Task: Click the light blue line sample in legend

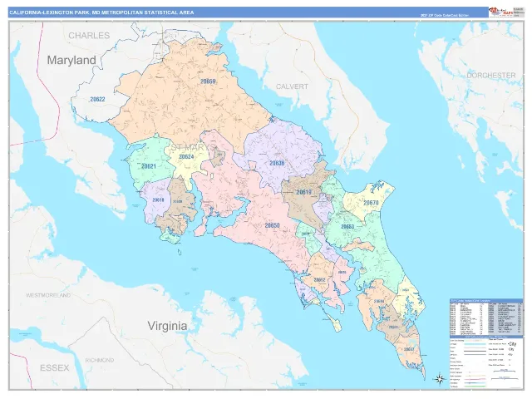Action: [475, 344]
